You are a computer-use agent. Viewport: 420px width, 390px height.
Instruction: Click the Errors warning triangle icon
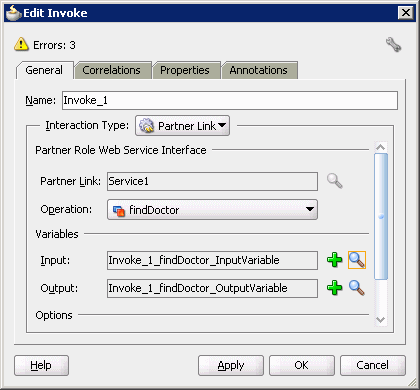click(x=21, y=44)
